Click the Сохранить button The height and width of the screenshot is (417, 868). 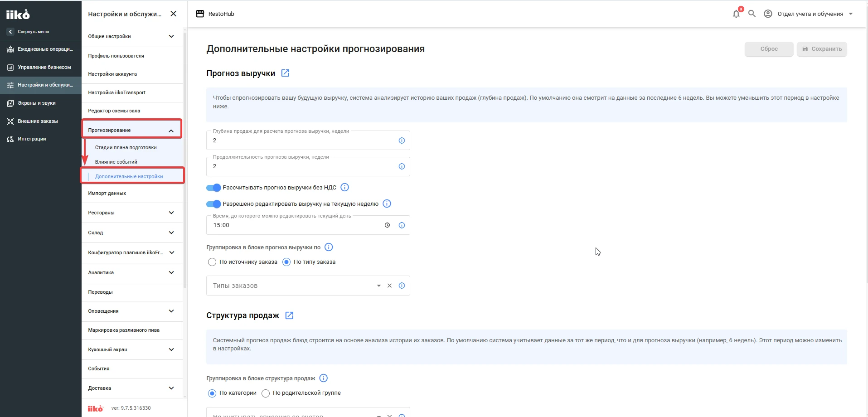[x=822, y=49]
